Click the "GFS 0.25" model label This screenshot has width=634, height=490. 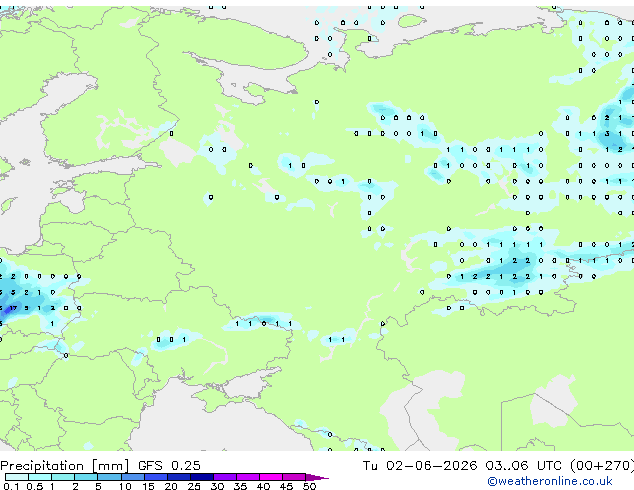point(169,466)
